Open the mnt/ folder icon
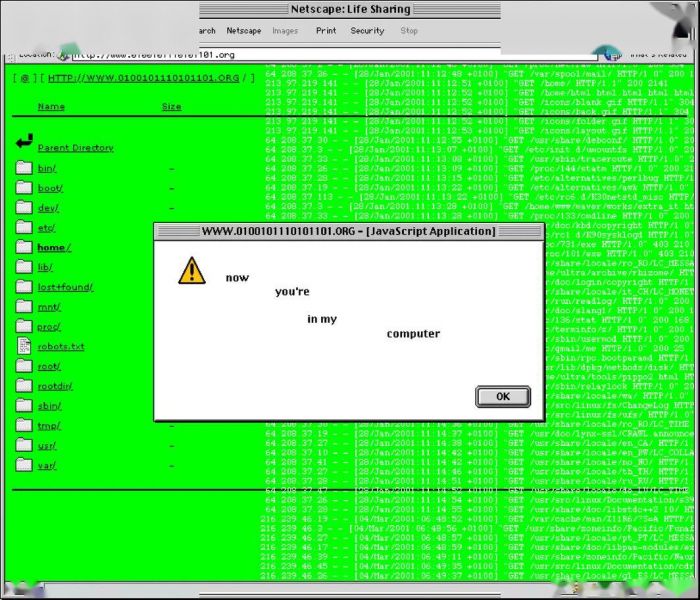The height and width of the screenshot is (600, 700). (x=24, y=307)
